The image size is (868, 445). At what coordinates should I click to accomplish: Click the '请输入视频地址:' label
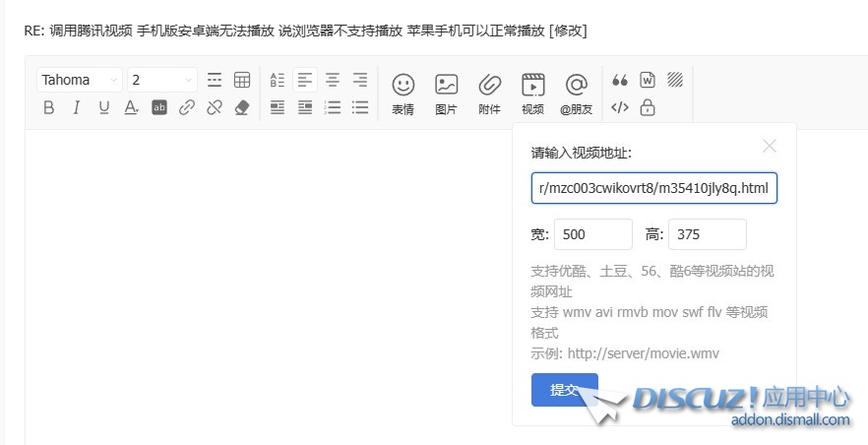[x=582, y=153]
